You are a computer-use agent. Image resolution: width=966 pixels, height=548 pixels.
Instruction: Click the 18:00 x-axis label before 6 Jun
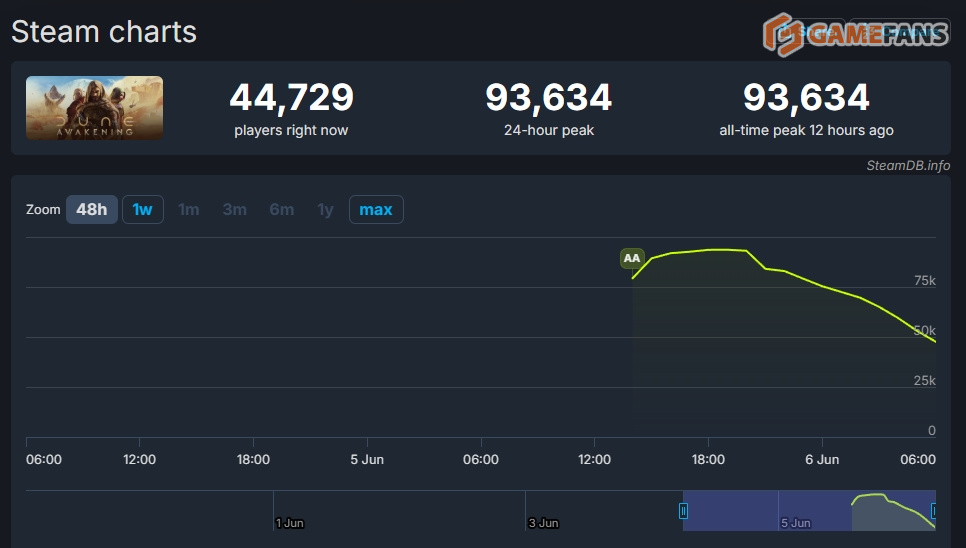[708, 459]
